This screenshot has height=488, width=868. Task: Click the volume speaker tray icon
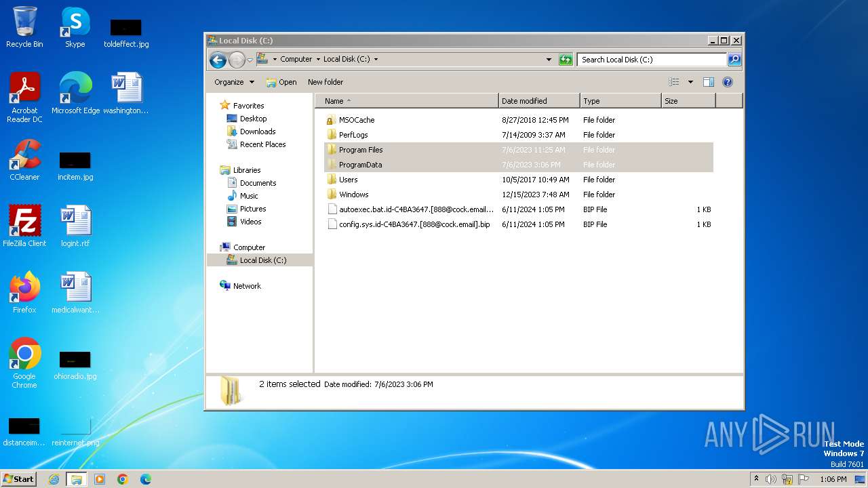point(771,479)
